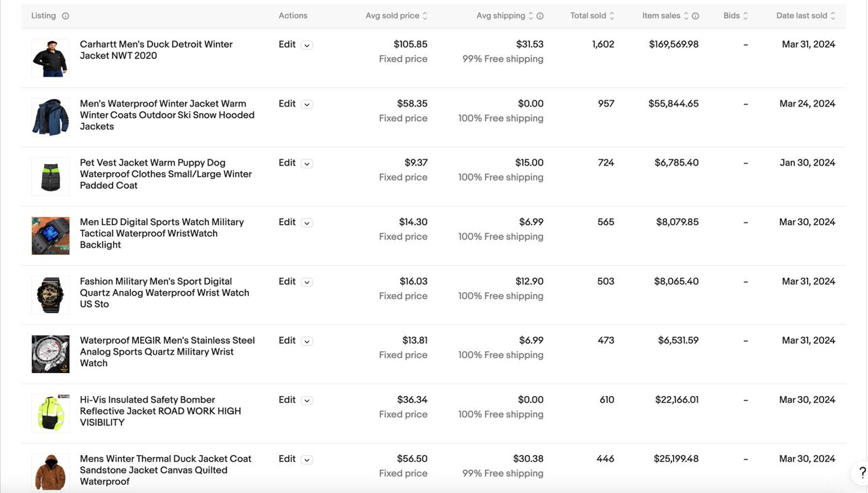The width and height of the screenshot is (868, 493).
Task: Open Waterproof MEGIR Men's Stainless Steel listing
Action: (x=167, y=352)
